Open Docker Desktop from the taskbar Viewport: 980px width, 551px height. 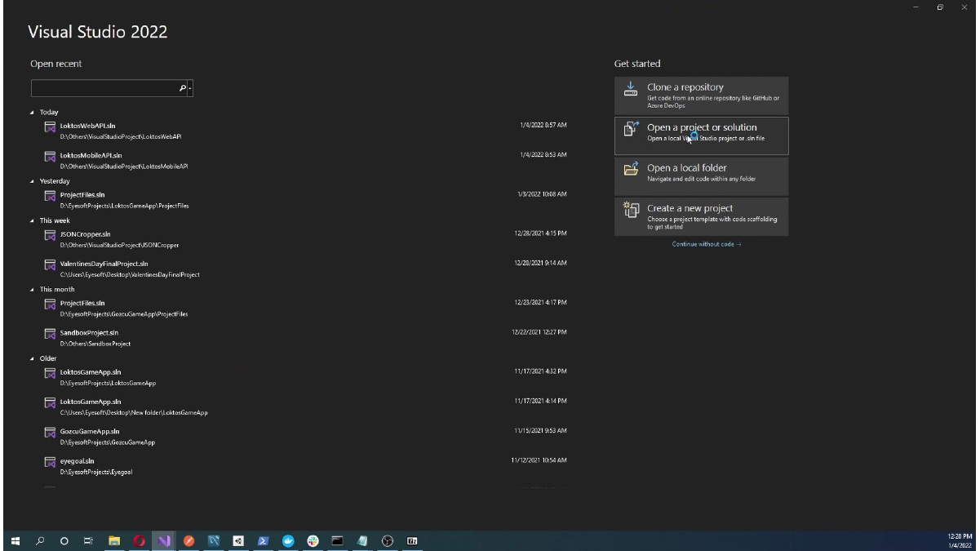click(288, 540)
